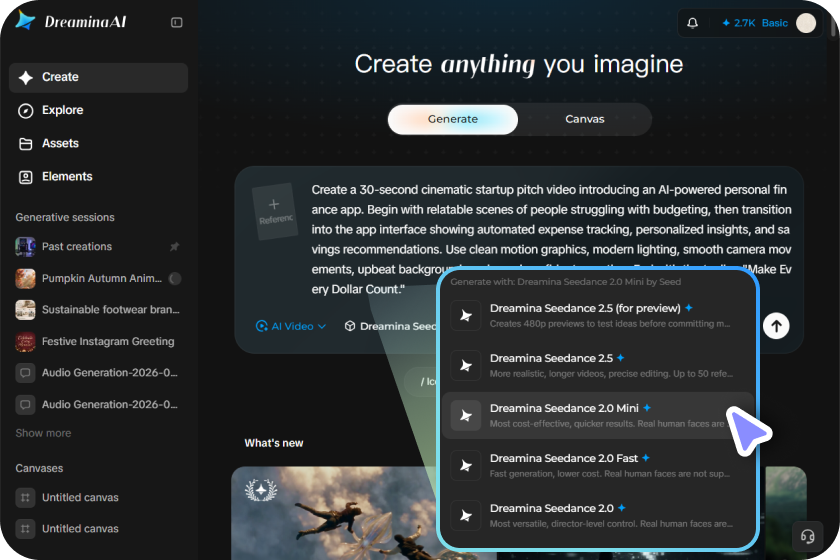Open Explore in the sidebar
This screenshot has height=560, width=840.
coord(99,110)
